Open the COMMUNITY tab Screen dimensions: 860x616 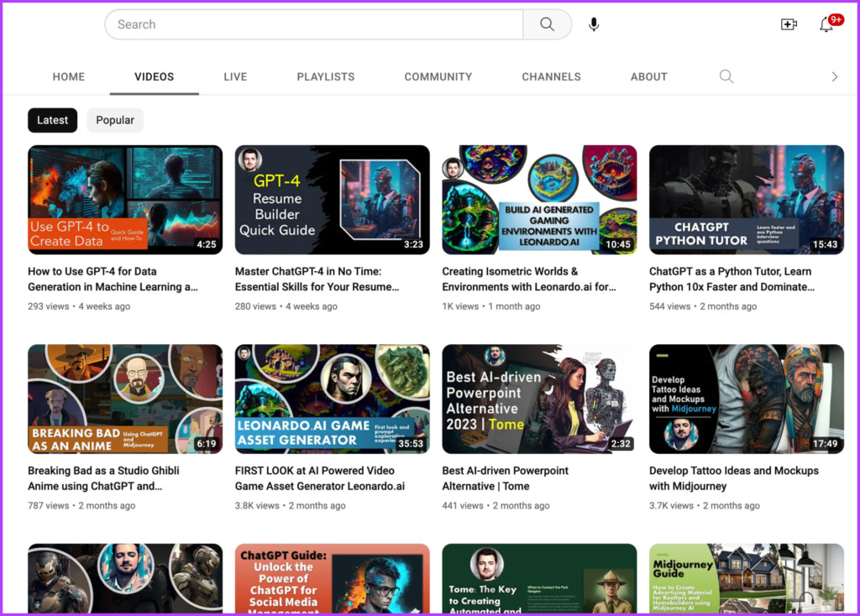[x=438, y=76]
